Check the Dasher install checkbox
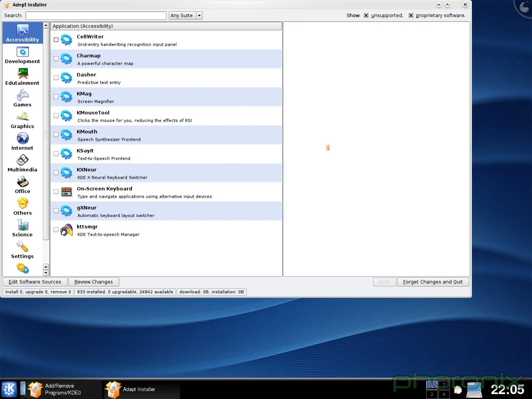Viewport: 532px width, 399px height. [x=56, y=78]
